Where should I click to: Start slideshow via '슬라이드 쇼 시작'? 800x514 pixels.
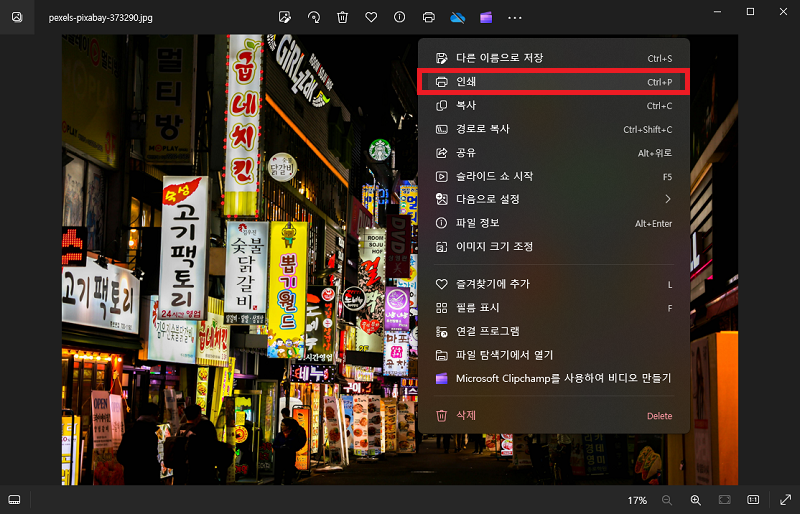click(x=554, y=177)
